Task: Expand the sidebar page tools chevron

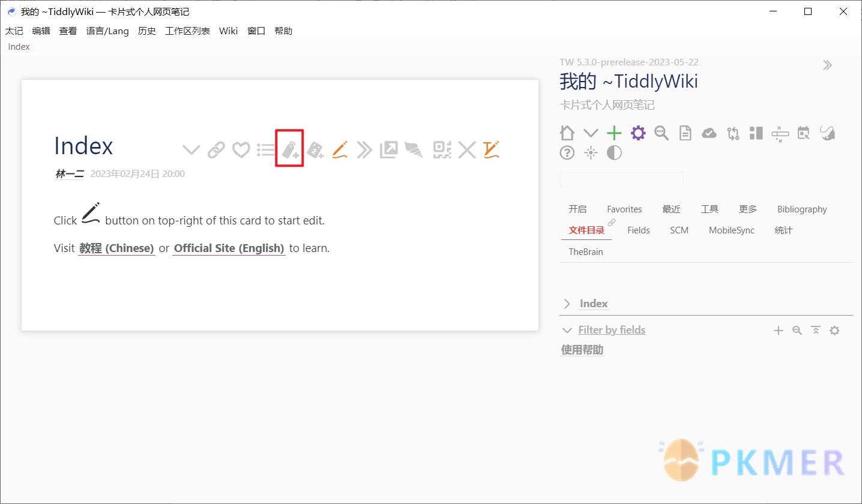Action: (591, 133)
